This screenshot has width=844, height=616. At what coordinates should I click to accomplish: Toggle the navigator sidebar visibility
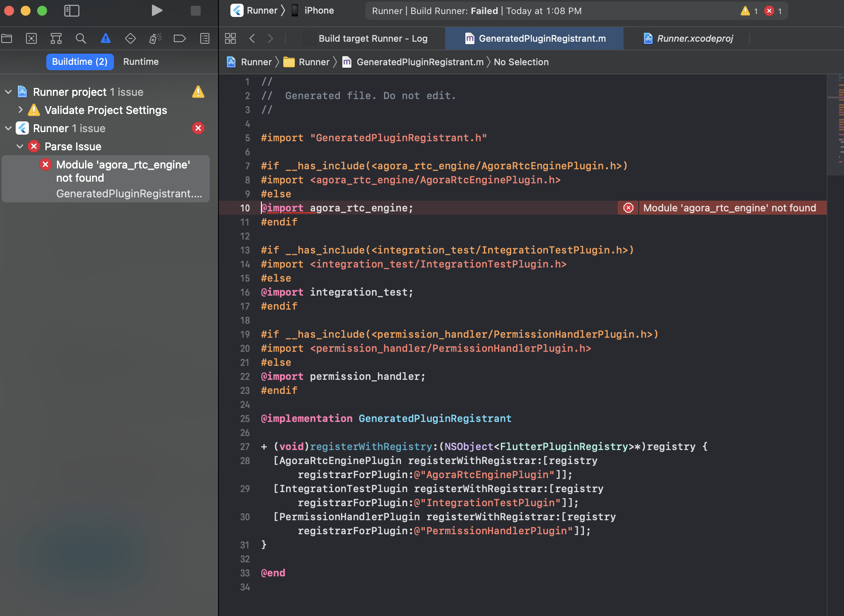(71, 11)
